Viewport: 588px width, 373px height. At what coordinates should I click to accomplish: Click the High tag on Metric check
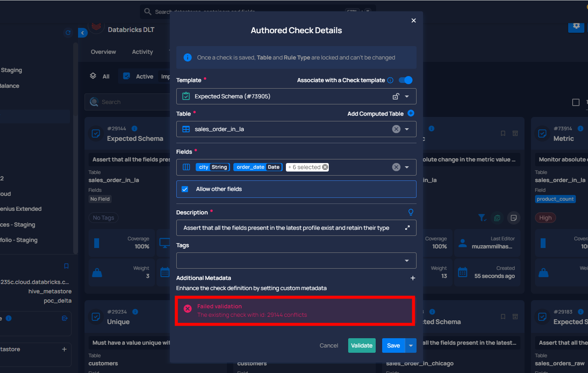545,218
